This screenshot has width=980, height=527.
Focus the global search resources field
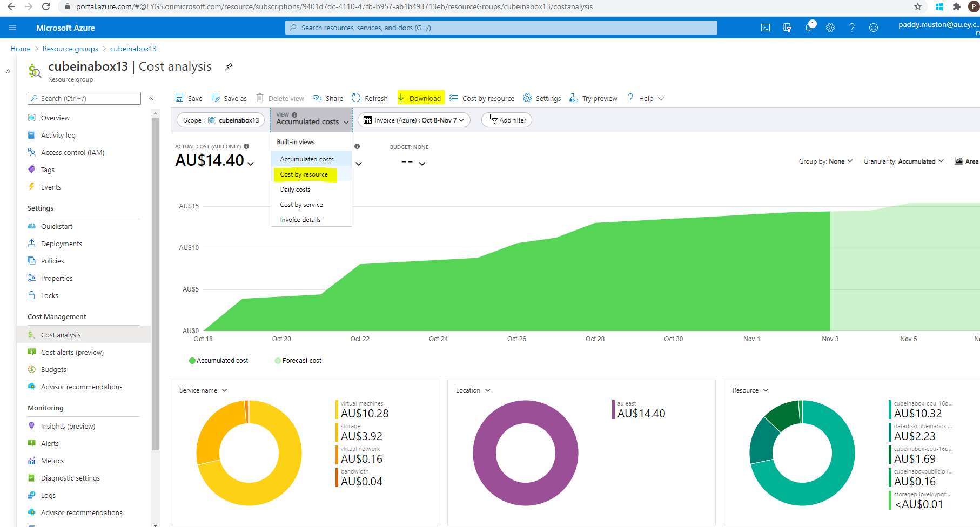pos(501,28)
